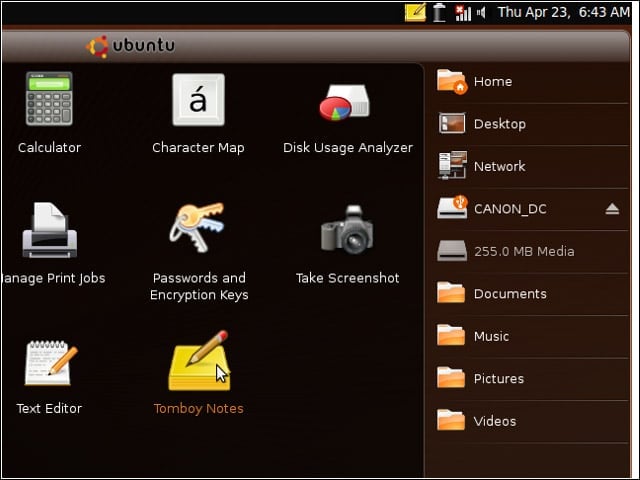Click the Calculator label
This screenshot has width=640, height=480.
[x=49, y=147]
